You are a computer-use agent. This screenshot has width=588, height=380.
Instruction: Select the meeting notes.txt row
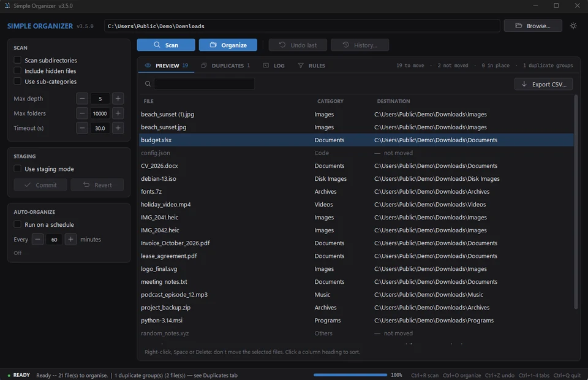coord(356,282)
